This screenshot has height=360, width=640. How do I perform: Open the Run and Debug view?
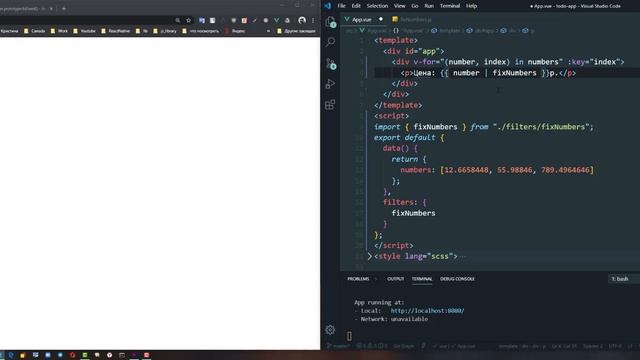331,84
